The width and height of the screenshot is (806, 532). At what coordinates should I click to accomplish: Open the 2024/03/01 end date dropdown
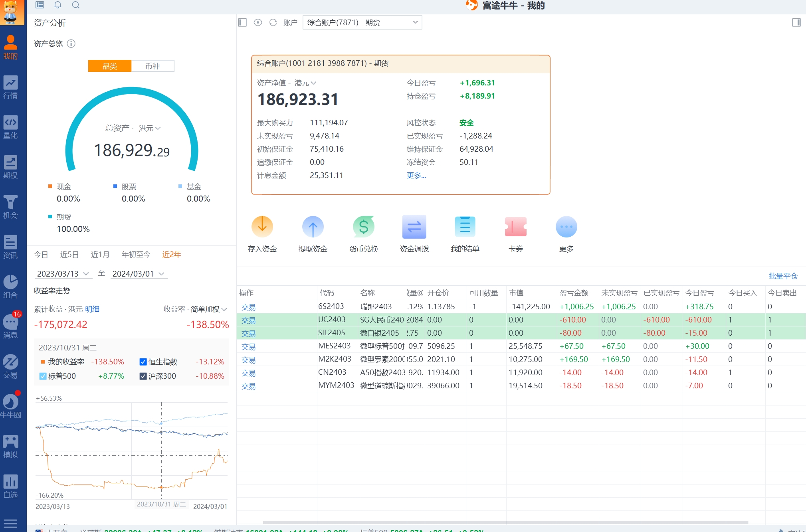coord(139,274)
